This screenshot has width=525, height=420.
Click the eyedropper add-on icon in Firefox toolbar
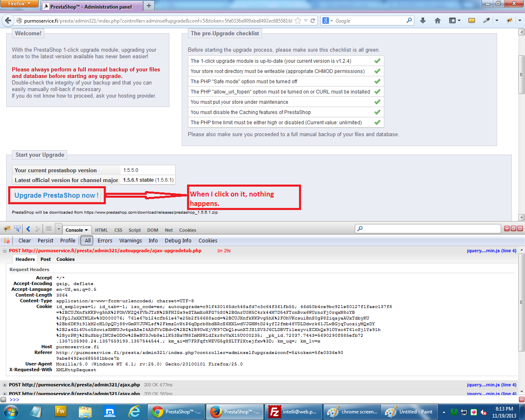click(486, 21)
